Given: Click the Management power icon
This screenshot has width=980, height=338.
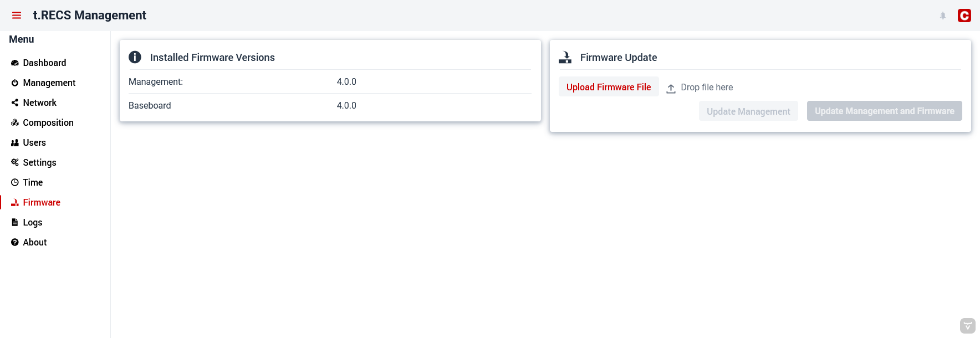Looking at the screenshot, I should point(15,83).
